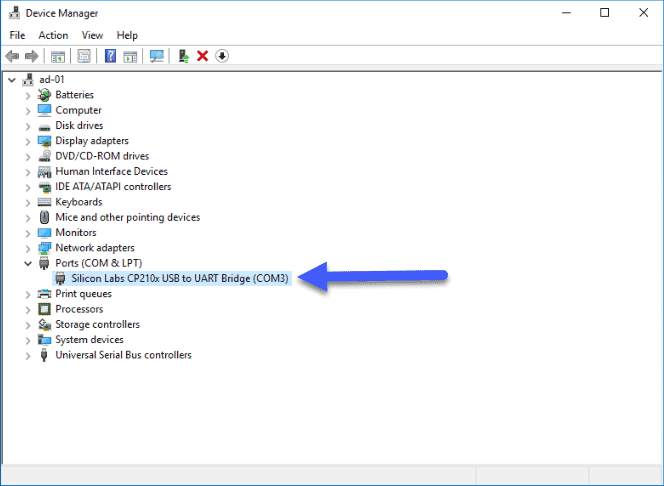Image resolution: width=664 pixels, height=486 pixels.
Task: Expand Mice and other pointing devices
Action: (x=28, y=218)
